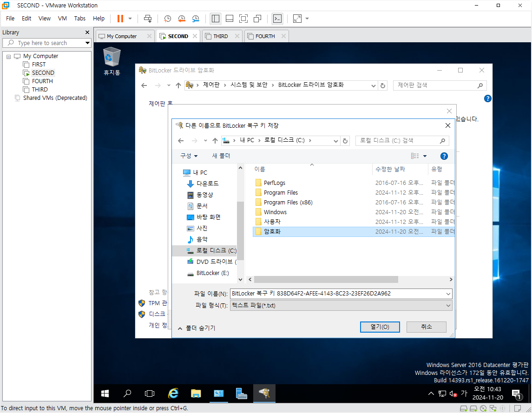The height and width of the screenshot is (413, 532).
Task: Collapse the My Computer tree node
Action: [8, 56]
